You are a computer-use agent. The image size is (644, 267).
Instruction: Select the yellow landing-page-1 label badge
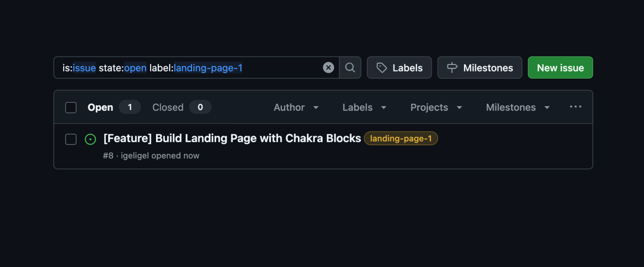click(x=401, y=138)
